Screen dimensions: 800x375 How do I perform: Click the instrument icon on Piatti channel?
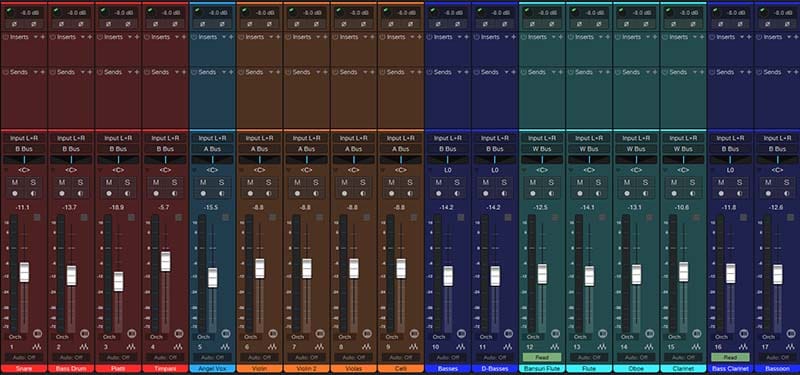[x=131, y=347]
